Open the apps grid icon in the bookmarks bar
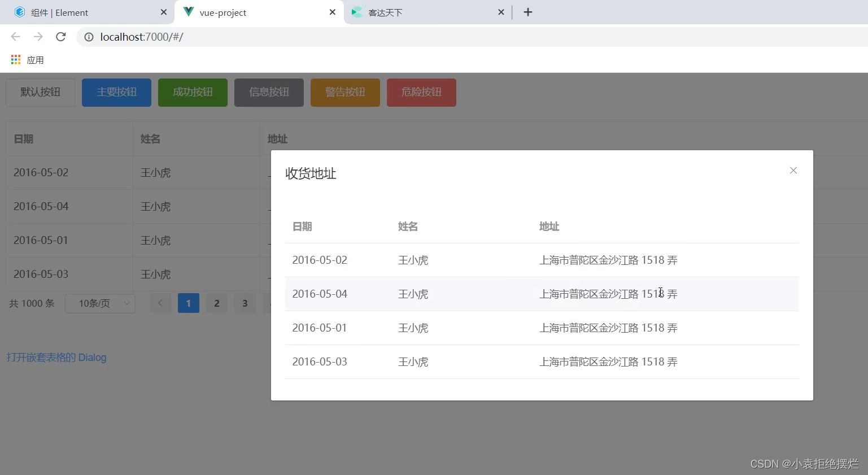 16,60
